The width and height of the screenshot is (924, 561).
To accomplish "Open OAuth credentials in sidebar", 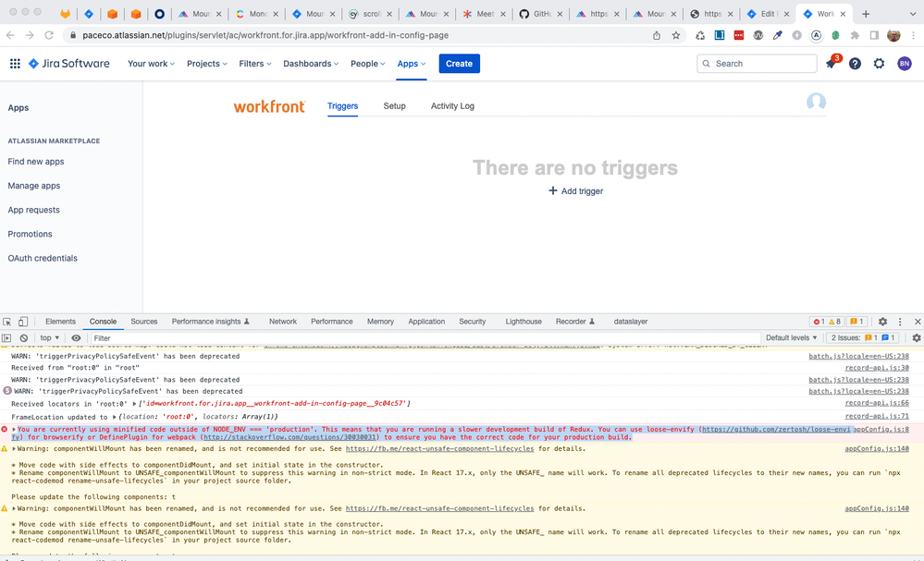I will point(43,258).
